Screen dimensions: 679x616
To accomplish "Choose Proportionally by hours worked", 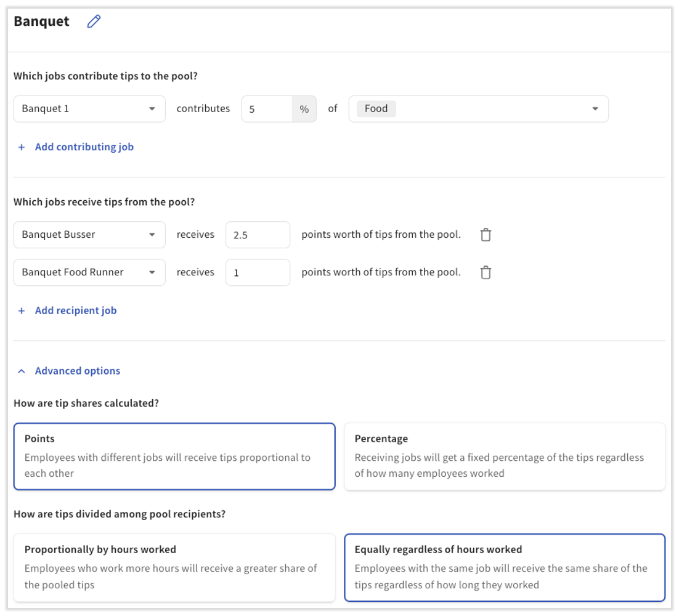I will coord(174,567).
